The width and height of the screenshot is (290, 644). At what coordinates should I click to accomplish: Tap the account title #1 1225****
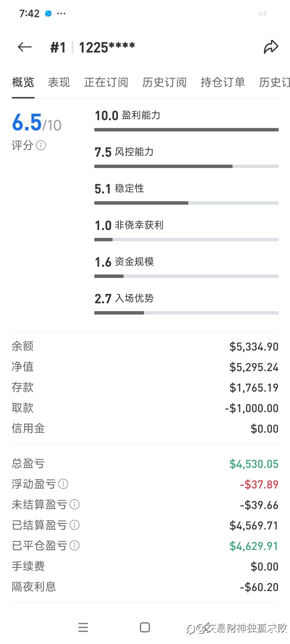93,47
